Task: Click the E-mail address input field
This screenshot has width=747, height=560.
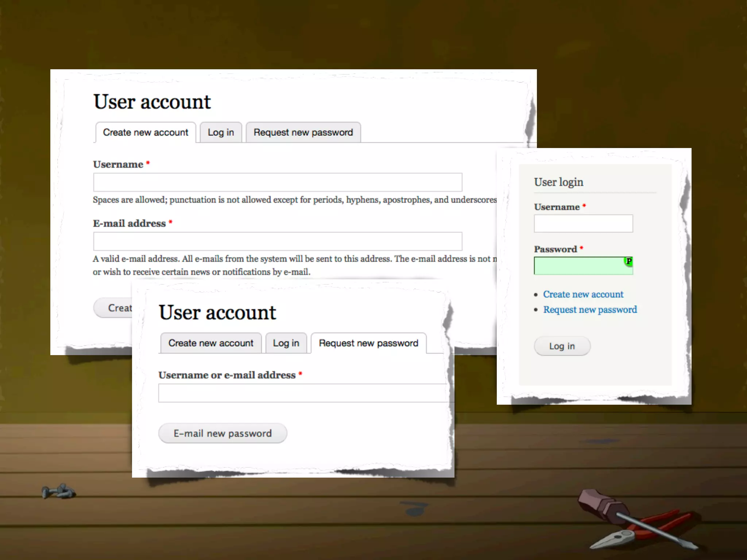Action: click(277, 241)
